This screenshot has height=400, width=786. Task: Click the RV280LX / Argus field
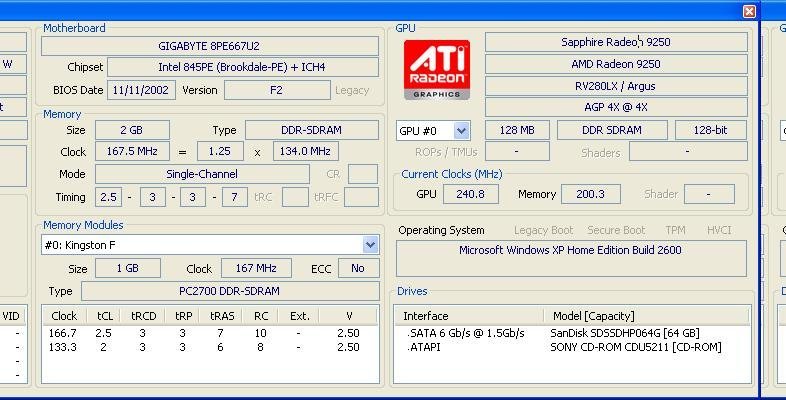[616, 86]
